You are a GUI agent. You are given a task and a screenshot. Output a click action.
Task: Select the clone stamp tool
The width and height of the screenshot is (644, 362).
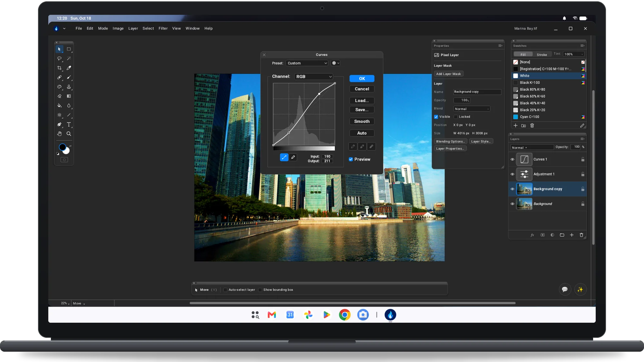(x=69, y=87)
